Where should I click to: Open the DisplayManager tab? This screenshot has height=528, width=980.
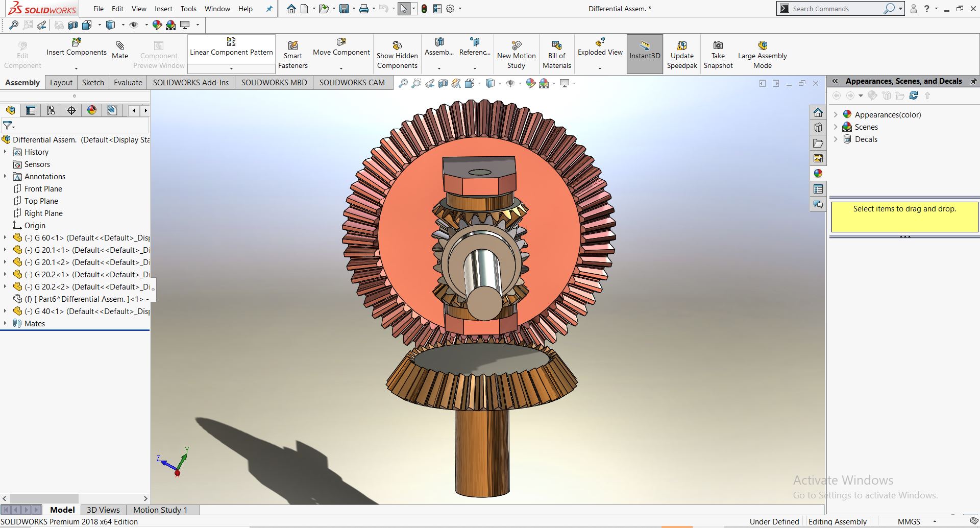click(92, 110)
